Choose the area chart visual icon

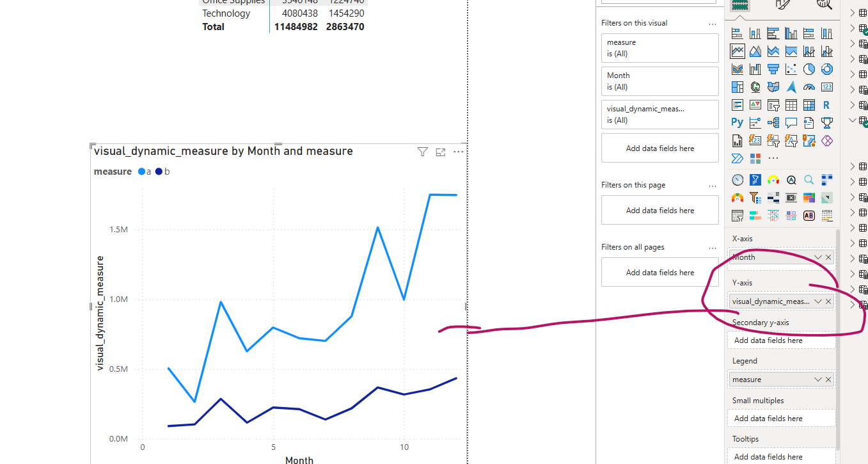click(755, 51)
